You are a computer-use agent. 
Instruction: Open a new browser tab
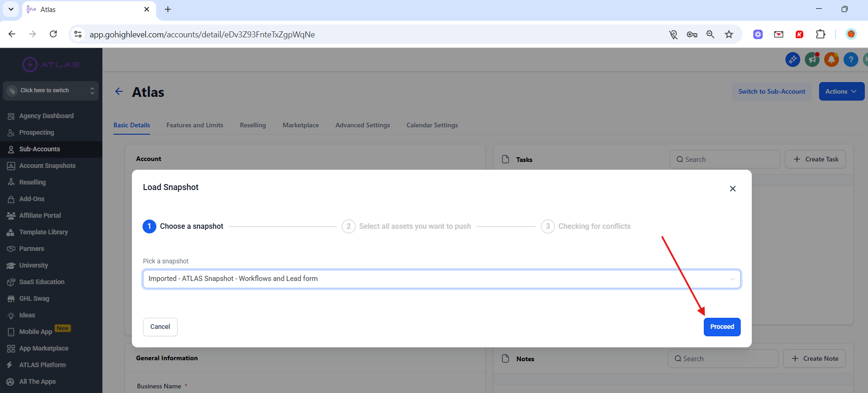pos(168,9)
